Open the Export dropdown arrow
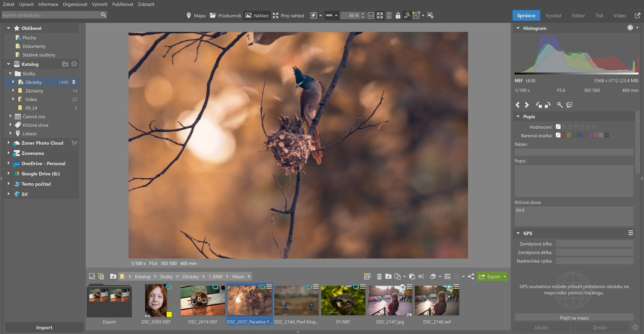 click(505, 277)
